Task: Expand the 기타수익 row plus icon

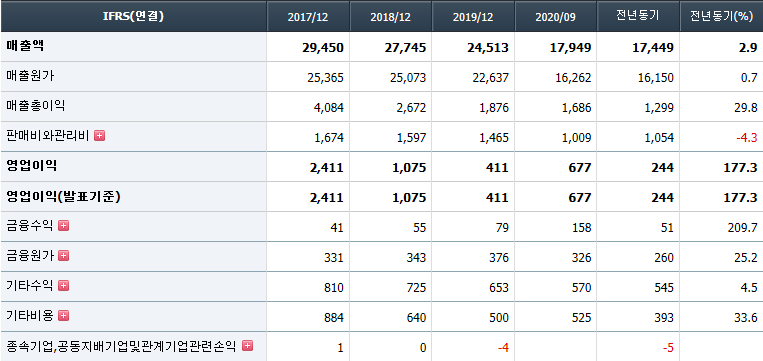Action: click(63, 286)
